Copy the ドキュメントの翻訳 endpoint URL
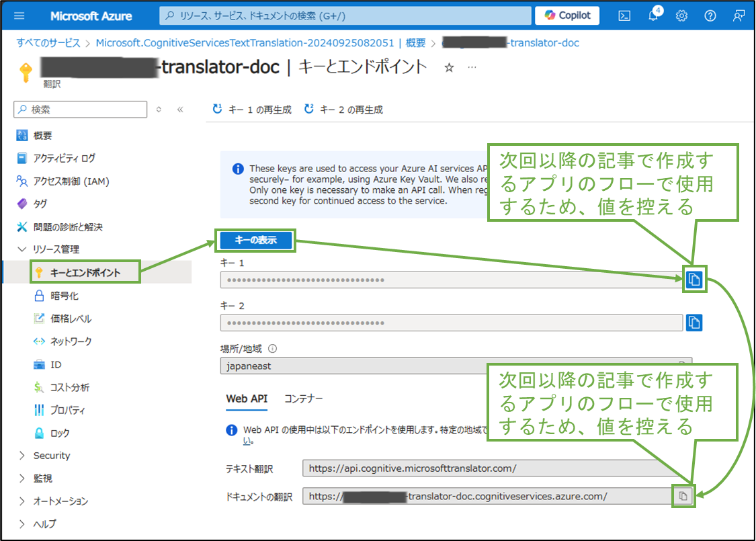The image size is (756, 541). pos(683,496)
